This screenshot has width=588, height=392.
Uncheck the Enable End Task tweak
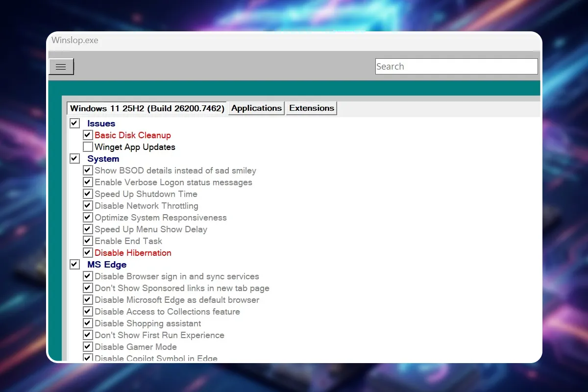87,241
